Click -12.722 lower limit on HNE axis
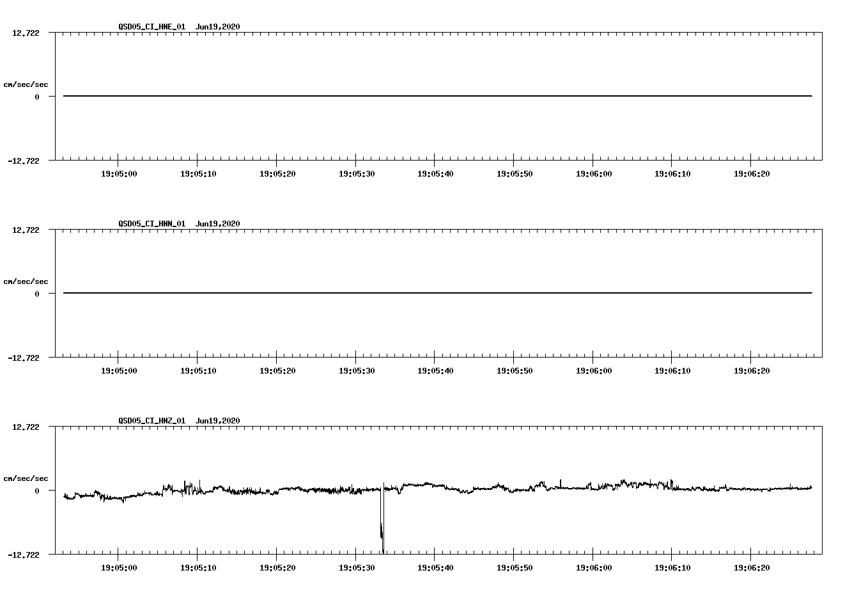868x591 pixels. pyautogui.click(x=24, y=161)
